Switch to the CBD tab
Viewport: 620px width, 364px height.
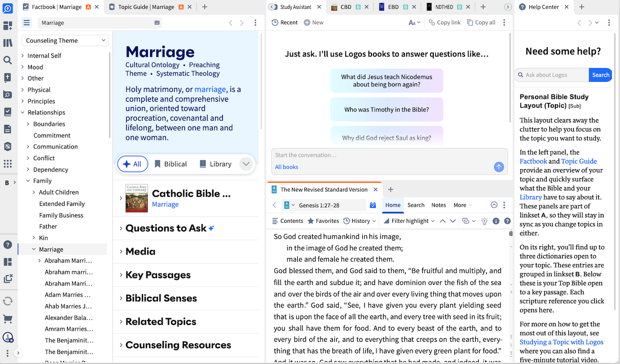pyautogui.click(x=345, y=7)
